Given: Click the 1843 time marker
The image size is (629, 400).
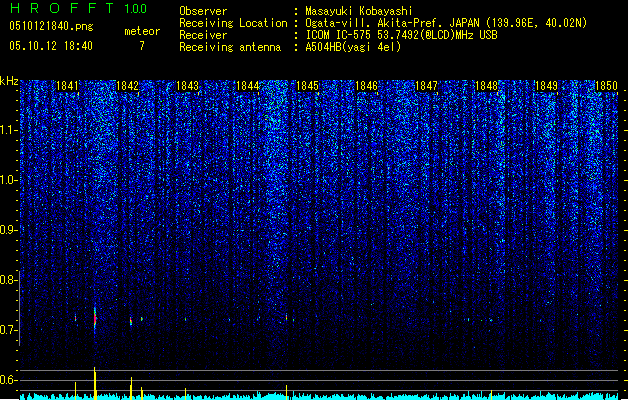Looking at the screenshot, I should tap(187, 86).
